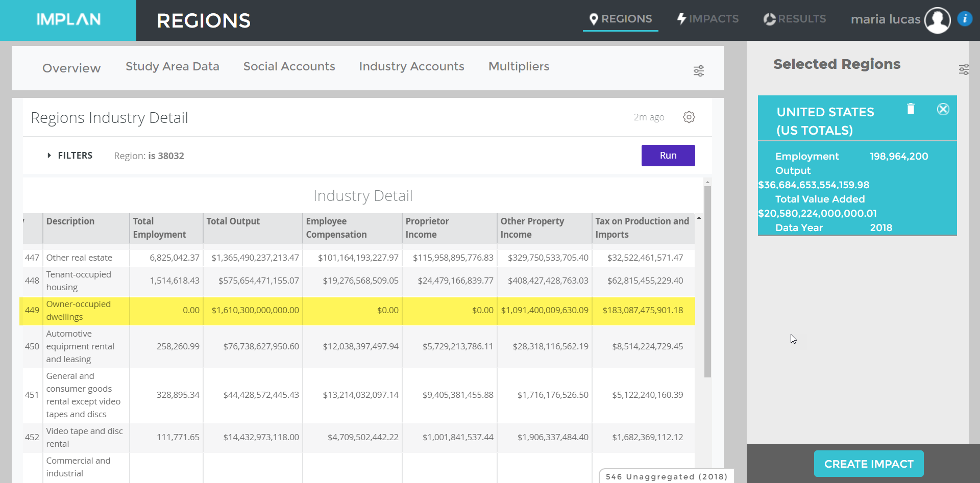The width and height of the screenshot is (980, 483).
Task: Click Other Property Income value $1,091,400,009,630.09
Action: (x=545, y=310)
